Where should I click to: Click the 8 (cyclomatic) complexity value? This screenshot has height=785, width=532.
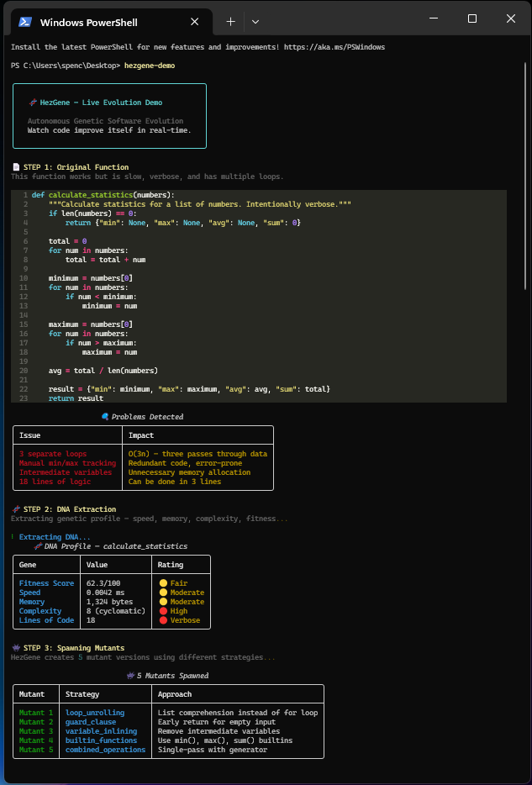tap(116, 611)
